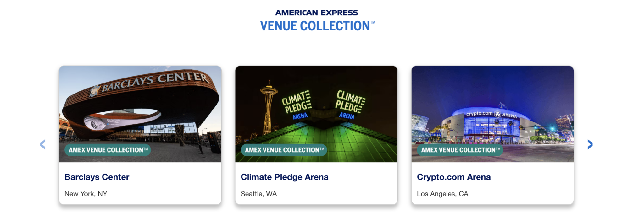Open the Barclays Center link
Screen dimensions: 644x215
point(97,177)
